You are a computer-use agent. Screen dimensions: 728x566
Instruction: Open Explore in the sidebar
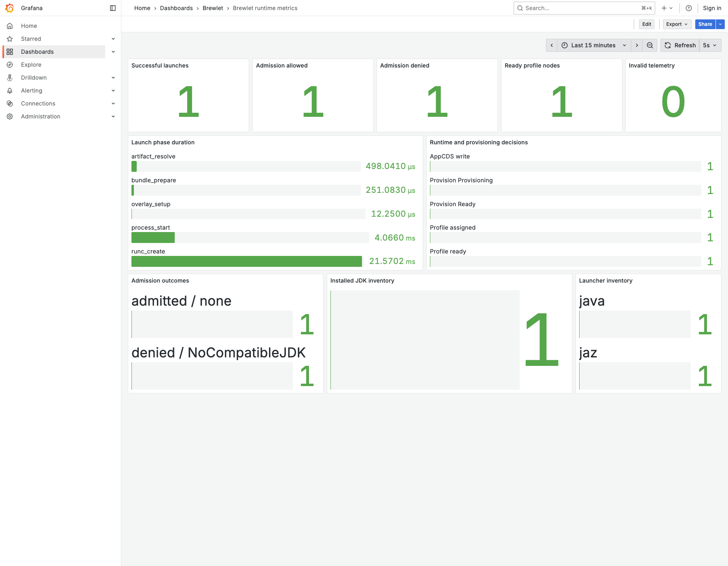click(31, 65)
